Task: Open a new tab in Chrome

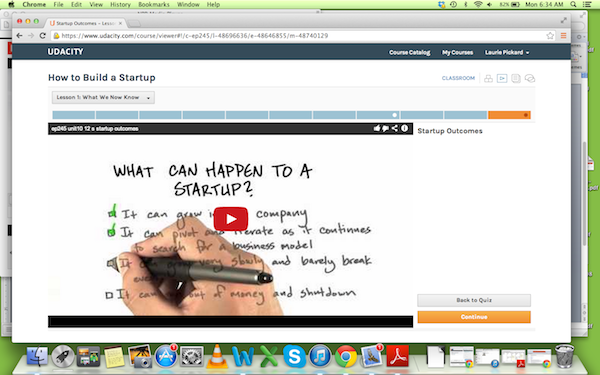Action: 134,24
